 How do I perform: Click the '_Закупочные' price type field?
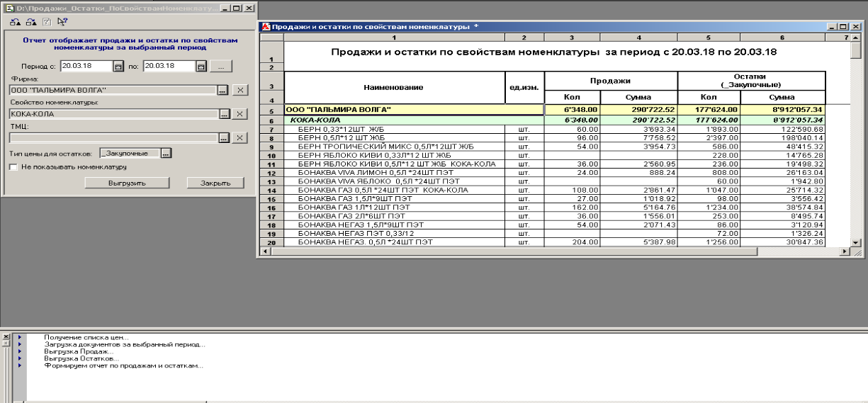pyautogui.click(x=130, y=152)
